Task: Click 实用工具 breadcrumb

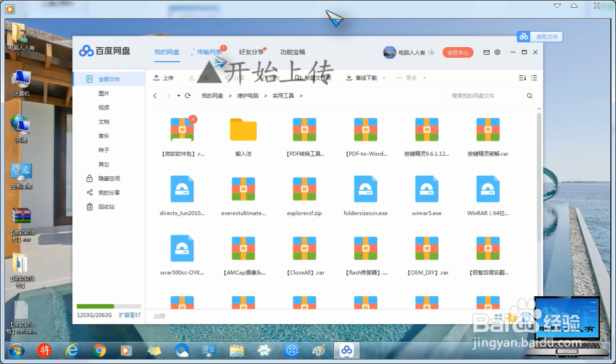Action: coord(283,96)
